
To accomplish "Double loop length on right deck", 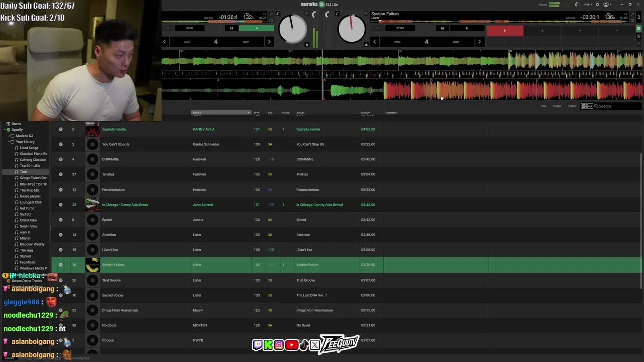I will click(x=479, y=42).
